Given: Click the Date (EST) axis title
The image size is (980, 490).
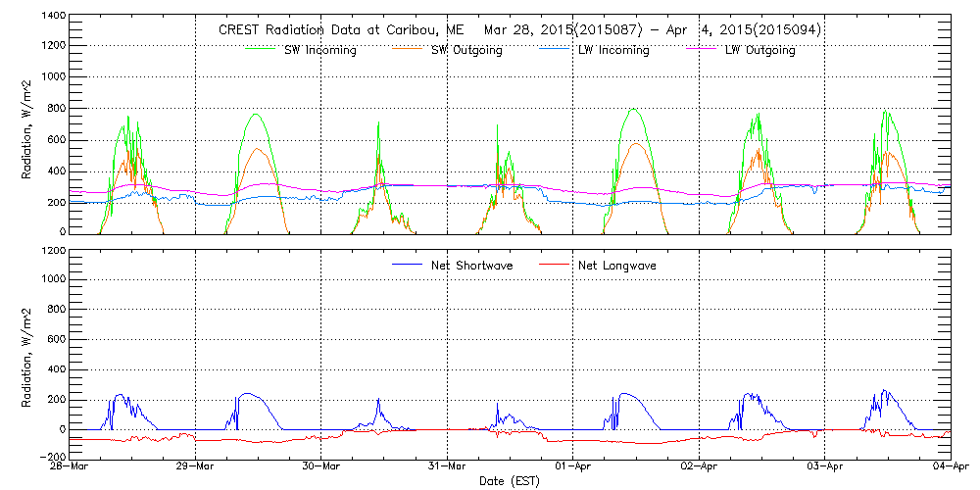Looking at the screenshot, I should coord(510,481).
